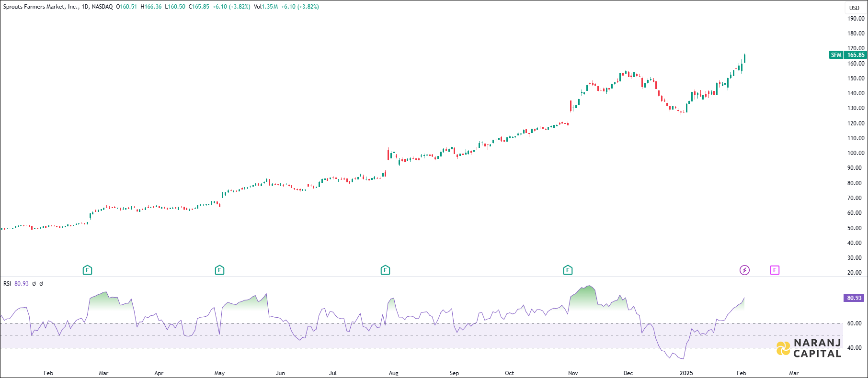Click the purple lightning bolt event icon

click(x=744, y=270)
